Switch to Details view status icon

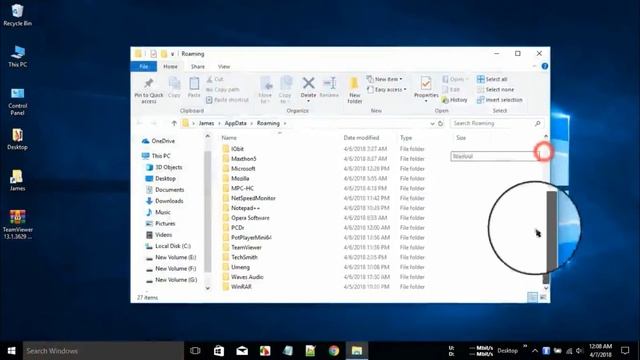[x=532, y=297]
